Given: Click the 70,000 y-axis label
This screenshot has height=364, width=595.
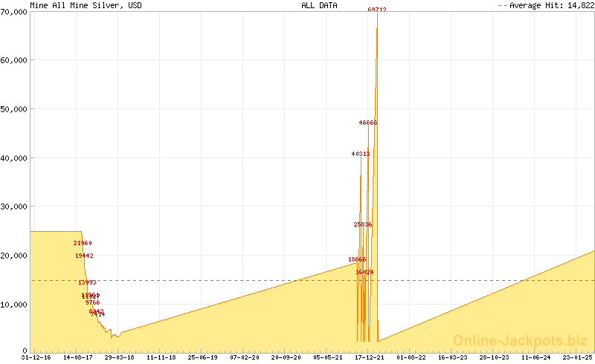Looking at the screenshot, I should pos(14,11).
